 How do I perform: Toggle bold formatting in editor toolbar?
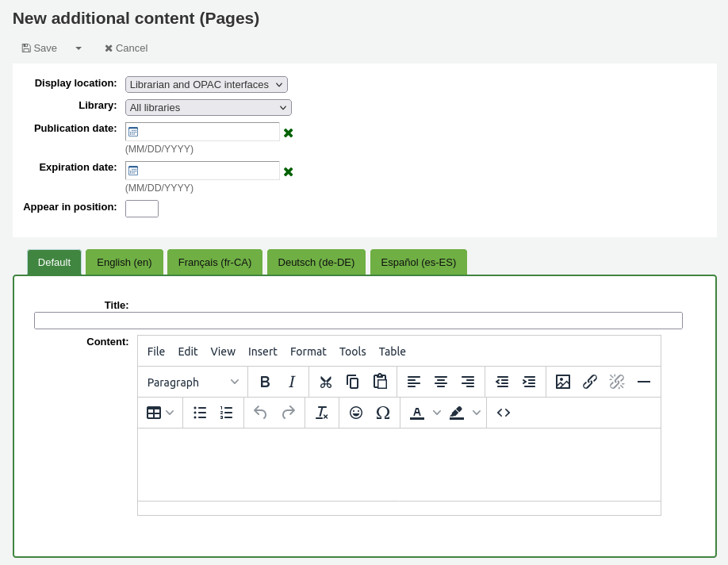click(265, 382)
